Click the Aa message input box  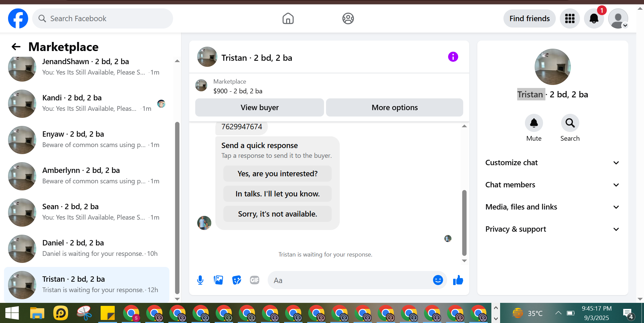(x=349, y=280)
